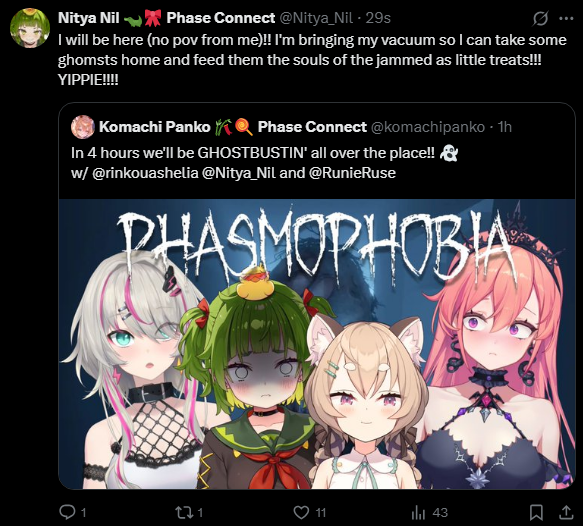Open the quoted tweet text body
The width and height of the screenshot is (583, 526).
[264, 163]
